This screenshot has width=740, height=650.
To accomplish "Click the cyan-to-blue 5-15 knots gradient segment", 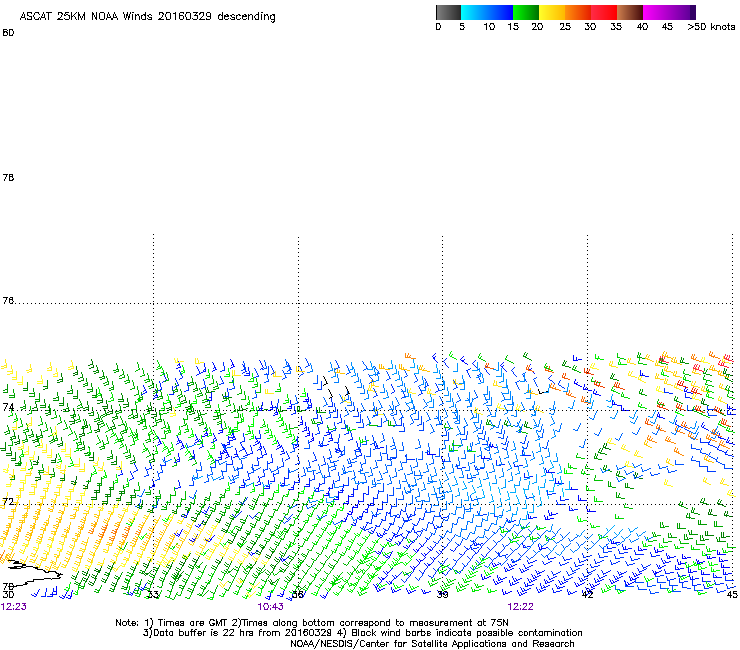I will click(x=487, y=12).
